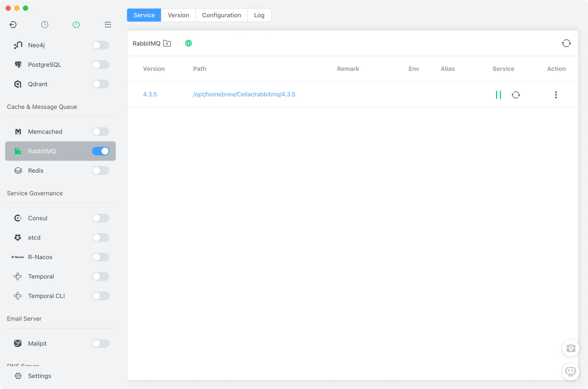The height and width of the screenshot is (389, 588).
Task: Open the Configuration tab
Action: 221,15
